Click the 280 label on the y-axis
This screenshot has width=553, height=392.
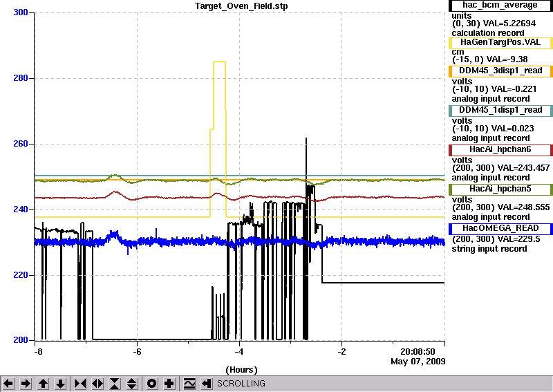21,78
